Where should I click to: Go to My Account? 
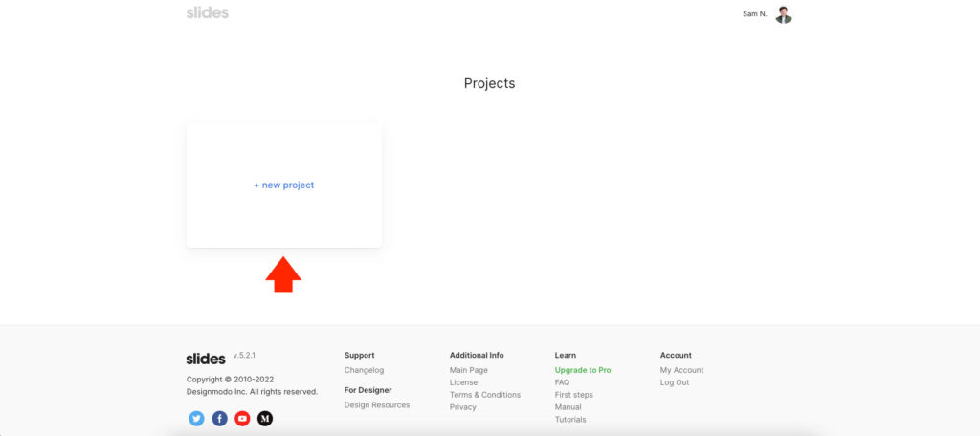[x=681, y=370]
